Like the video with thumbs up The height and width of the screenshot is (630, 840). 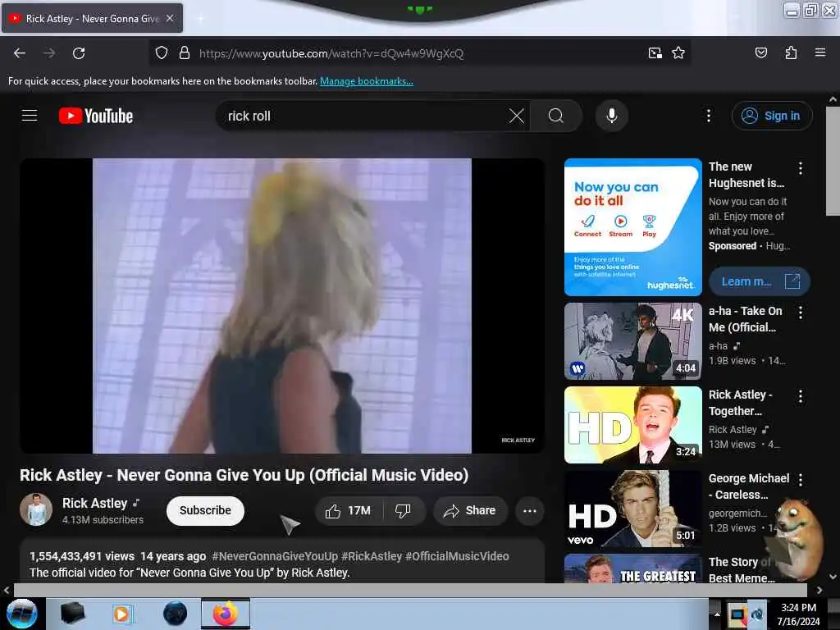pyautogui.click(x=349, y=510)
